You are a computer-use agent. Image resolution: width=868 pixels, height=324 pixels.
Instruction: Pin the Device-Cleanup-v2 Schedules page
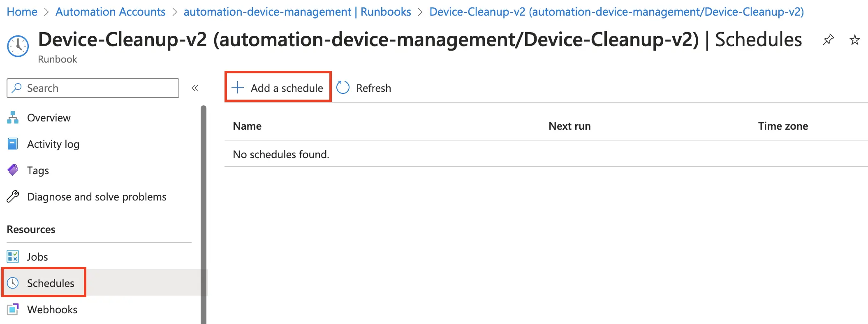tap(828, 40)
